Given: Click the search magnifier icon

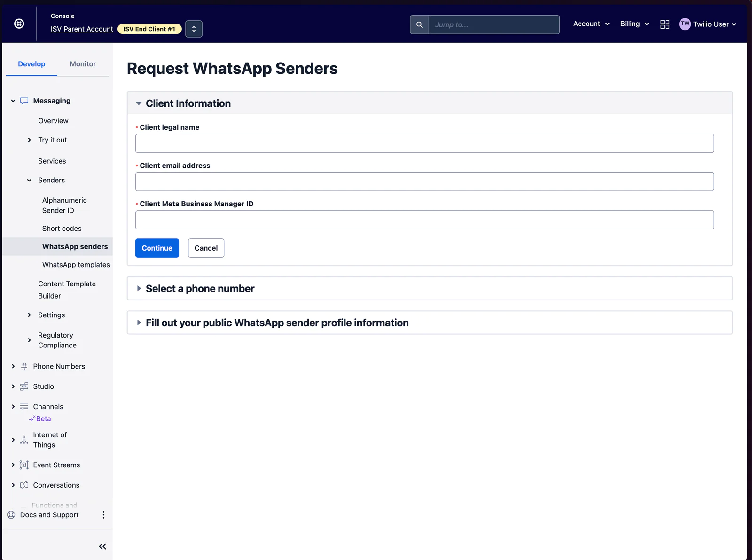Looking at the screenshot, I should click(419, 24).
